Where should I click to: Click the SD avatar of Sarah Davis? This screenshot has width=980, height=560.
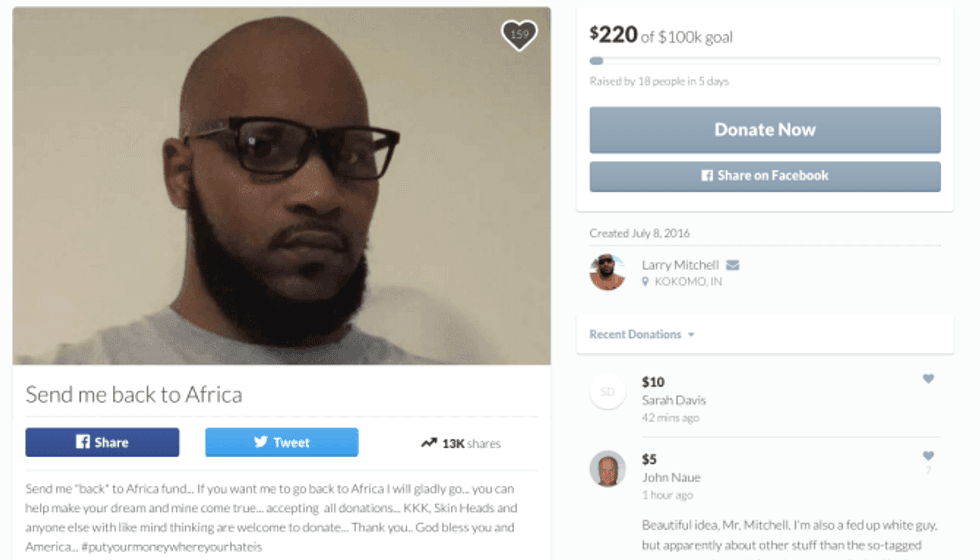click(x=608, y=392)
